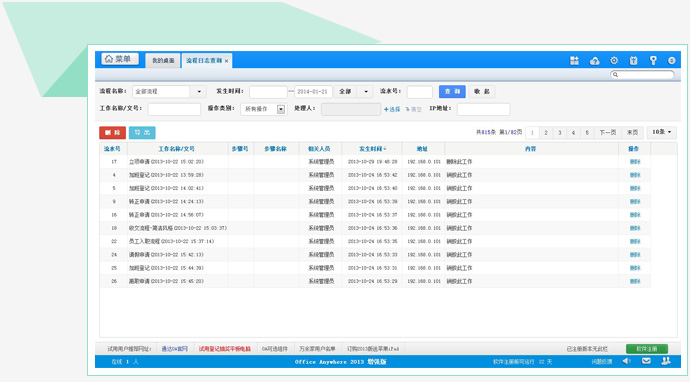Go to page 4 in pagination
This screenshot has height=382, width=690.
[573, 132]
